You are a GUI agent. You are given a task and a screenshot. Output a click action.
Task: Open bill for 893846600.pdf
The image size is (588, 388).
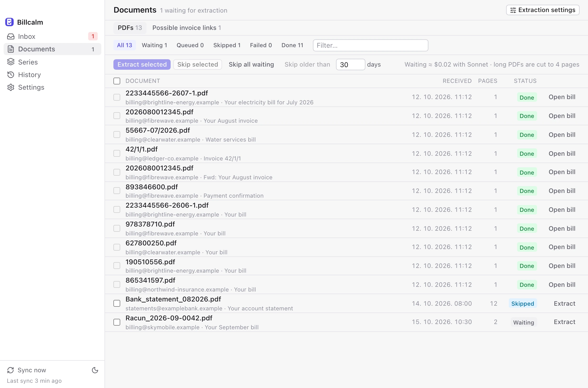click(x=562, y=191)
